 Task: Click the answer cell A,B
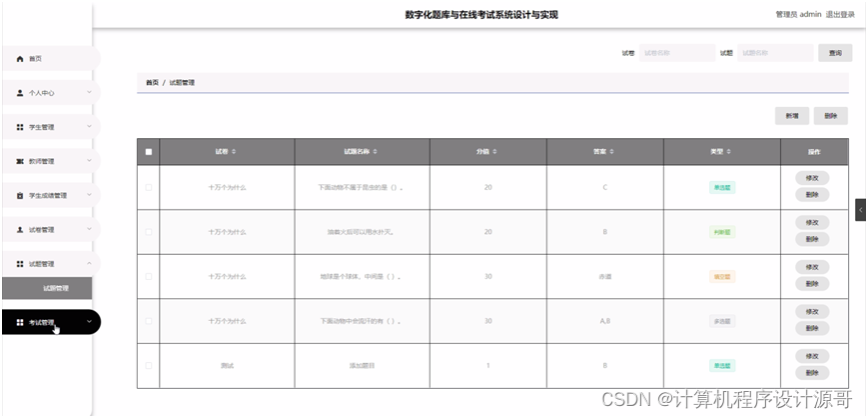[x=604, y=321]
